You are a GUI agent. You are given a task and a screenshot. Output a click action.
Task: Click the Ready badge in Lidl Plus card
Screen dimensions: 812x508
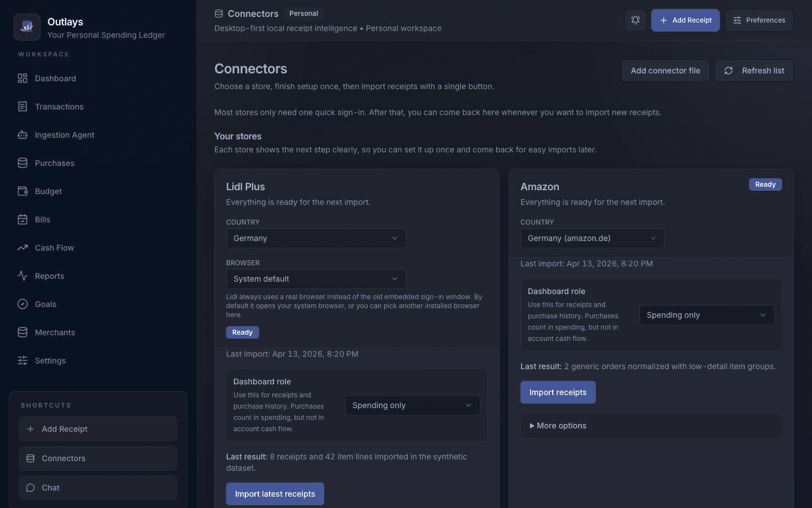click(242, 332)
